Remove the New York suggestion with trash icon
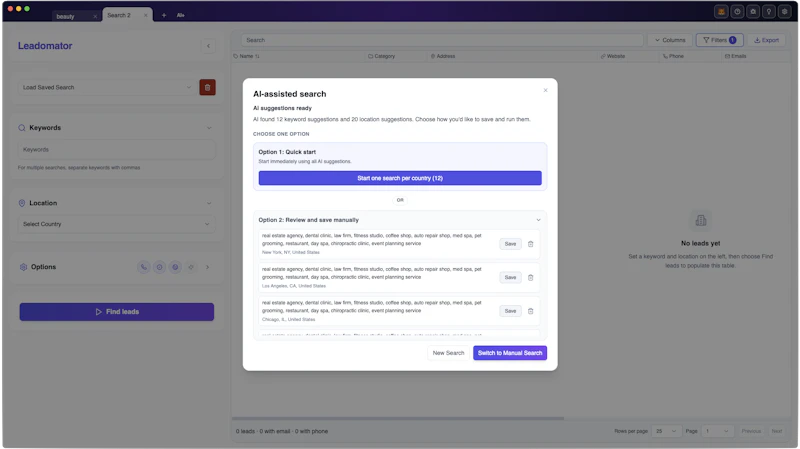 [531, 244]
